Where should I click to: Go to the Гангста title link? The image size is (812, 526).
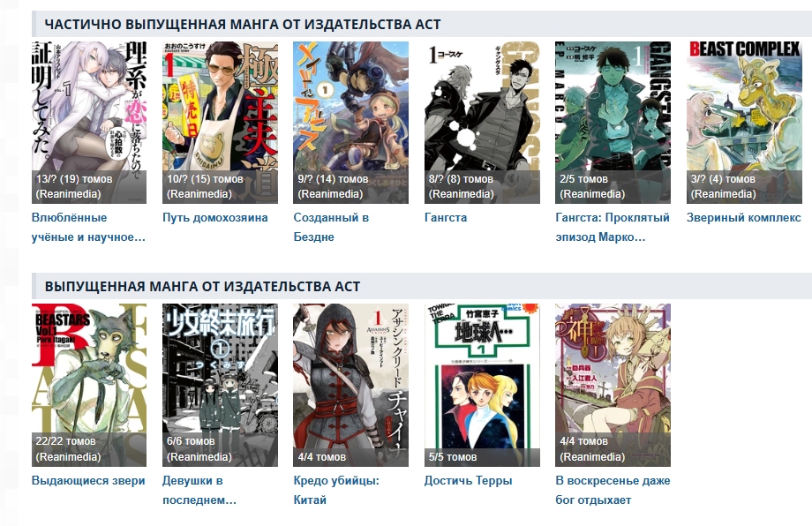[446, 217]
